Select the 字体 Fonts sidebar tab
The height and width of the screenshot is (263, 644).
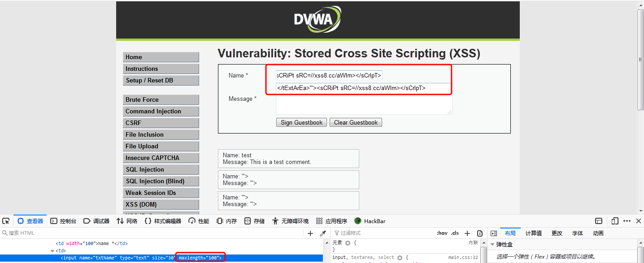[578, 233]
